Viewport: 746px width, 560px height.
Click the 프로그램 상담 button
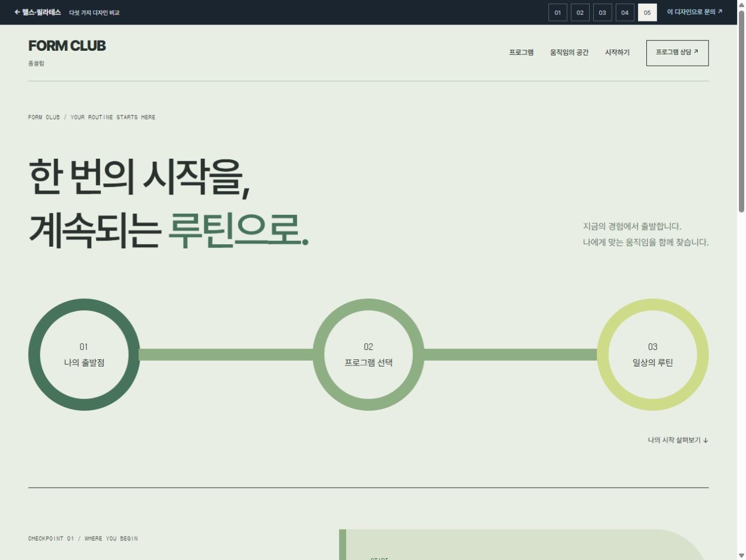pos(677,53)
